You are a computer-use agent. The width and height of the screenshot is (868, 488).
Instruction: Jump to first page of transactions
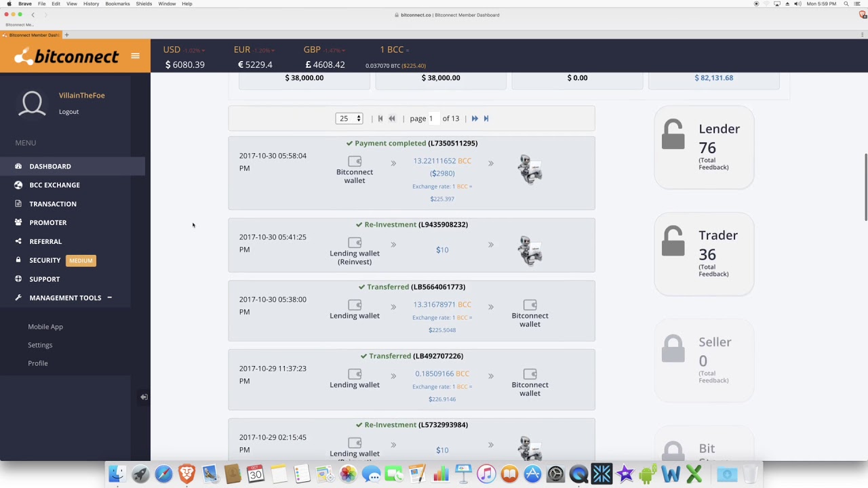pos(380,119)
